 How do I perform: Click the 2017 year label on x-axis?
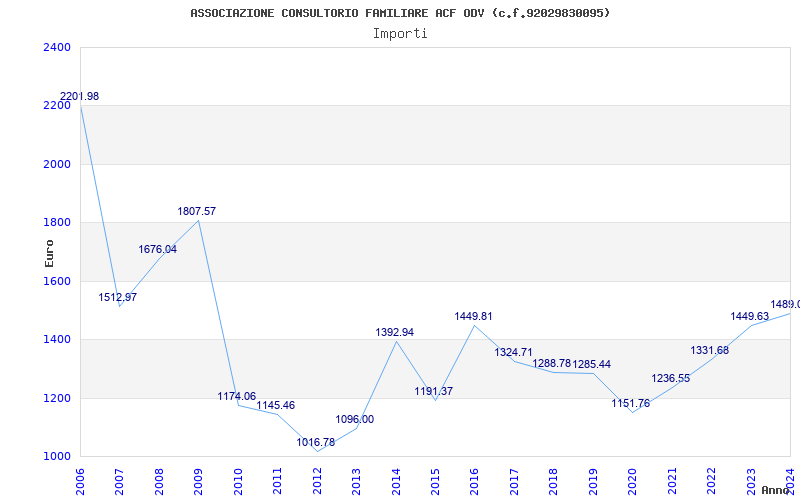click(x=514, y=482)
